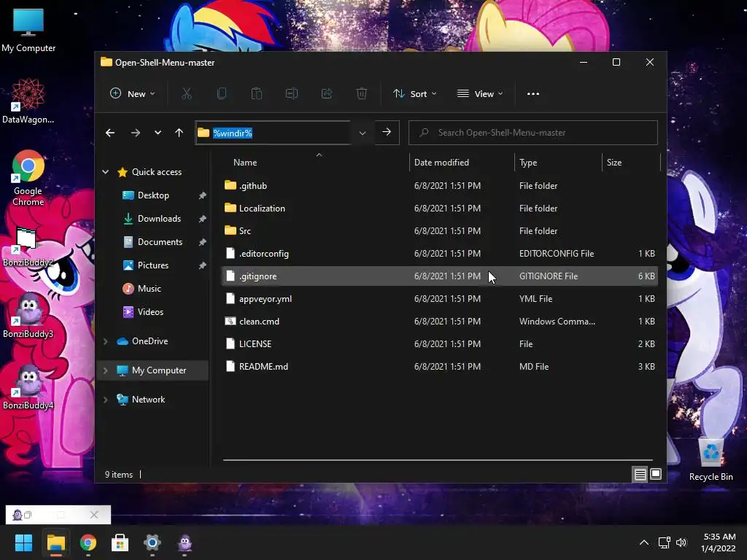This screenshot has height=560, width=747.
Task: Expand My Computer in navigation pane
Action: [105, 370]
